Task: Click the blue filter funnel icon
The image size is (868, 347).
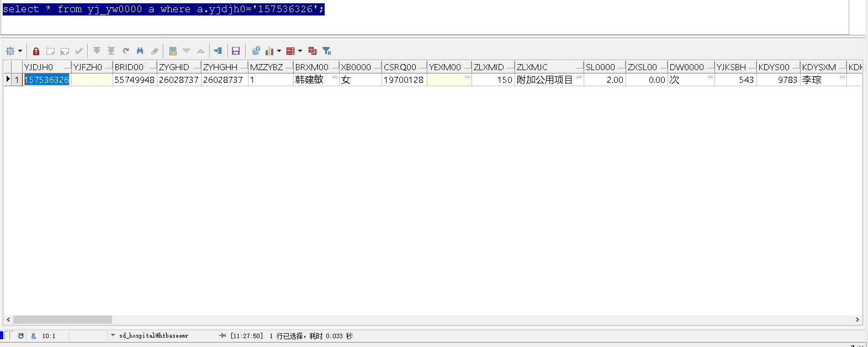Action: click(x=327, y=51)
